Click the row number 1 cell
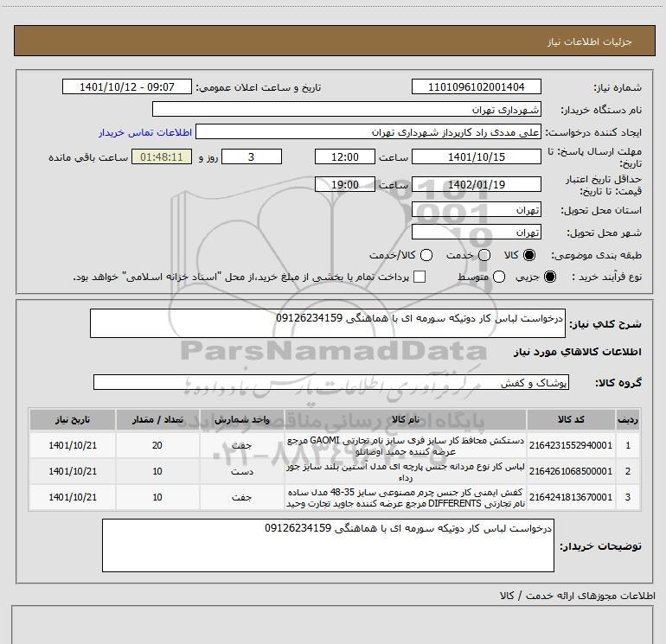The width and height of the screenshot is (666, 644). pos(628,445)
